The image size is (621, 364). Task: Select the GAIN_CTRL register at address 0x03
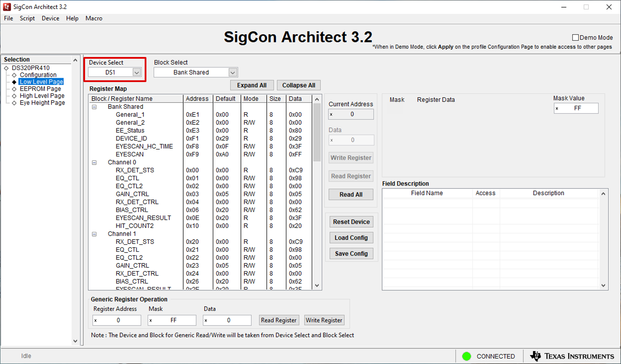[x=201, y=194]
